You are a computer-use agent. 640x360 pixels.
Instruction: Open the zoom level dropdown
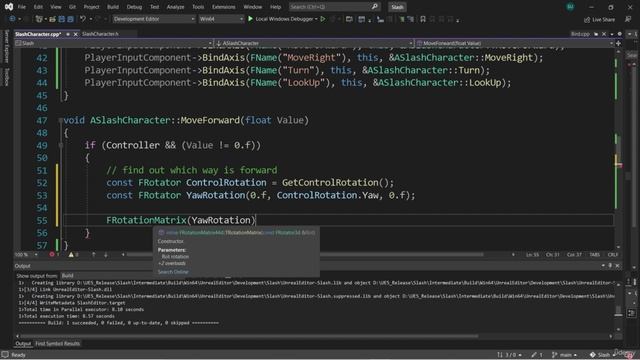click(26, 255)
